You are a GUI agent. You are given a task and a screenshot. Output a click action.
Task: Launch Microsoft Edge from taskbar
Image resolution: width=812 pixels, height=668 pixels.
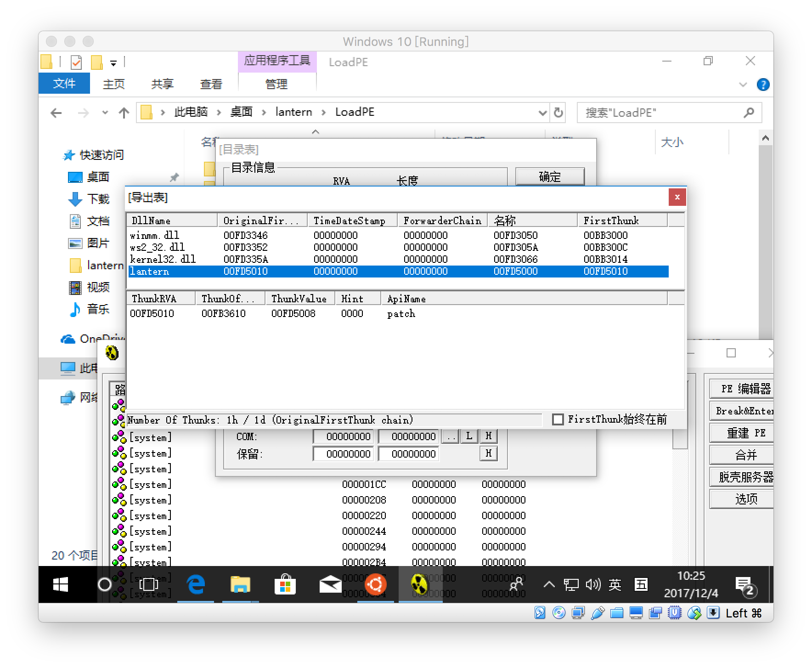(x=196, y=584)
